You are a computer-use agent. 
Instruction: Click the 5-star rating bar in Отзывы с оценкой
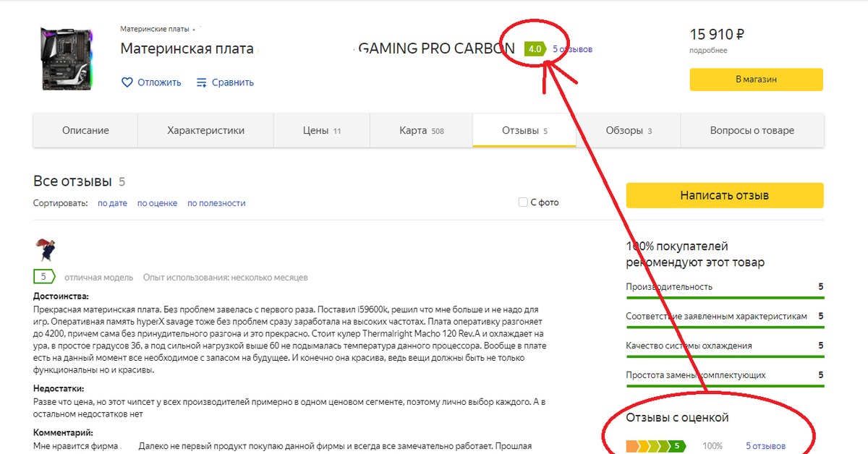click(x=655, y=446)
